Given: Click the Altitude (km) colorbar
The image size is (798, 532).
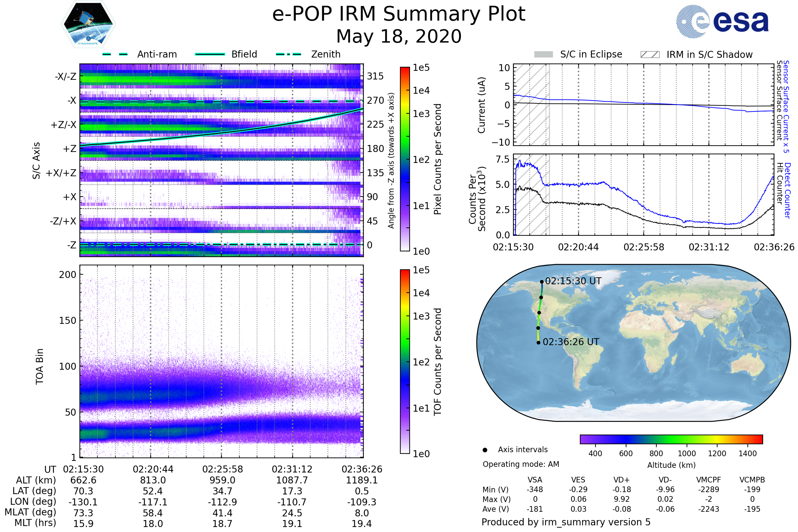Looking at the screenshot, I should point(671,439).
